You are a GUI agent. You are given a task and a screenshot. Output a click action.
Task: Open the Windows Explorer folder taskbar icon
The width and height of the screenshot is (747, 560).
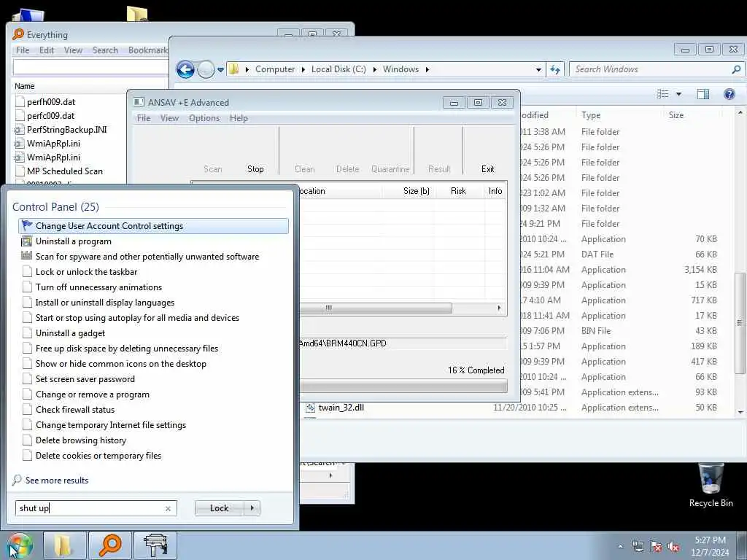[64, 545]
